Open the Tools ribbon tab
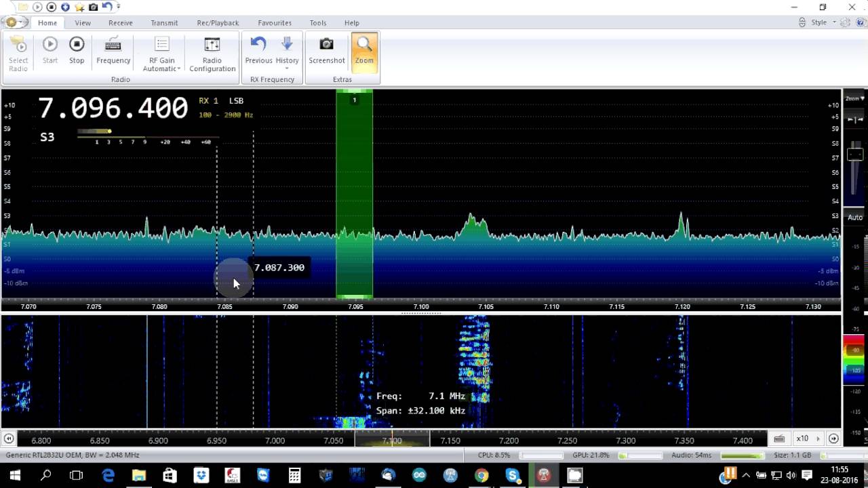The width and height of the screenshot is (868, 488). [x=318, y=22]
